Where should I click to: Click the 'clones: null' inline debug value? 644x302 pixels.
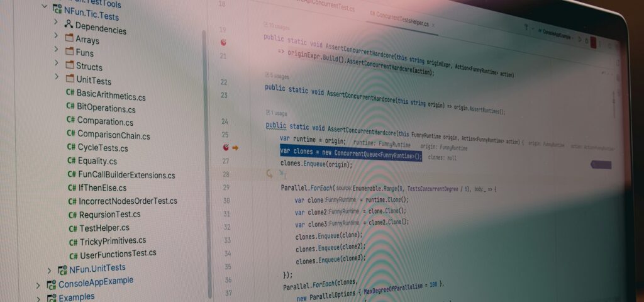point(442,158)
